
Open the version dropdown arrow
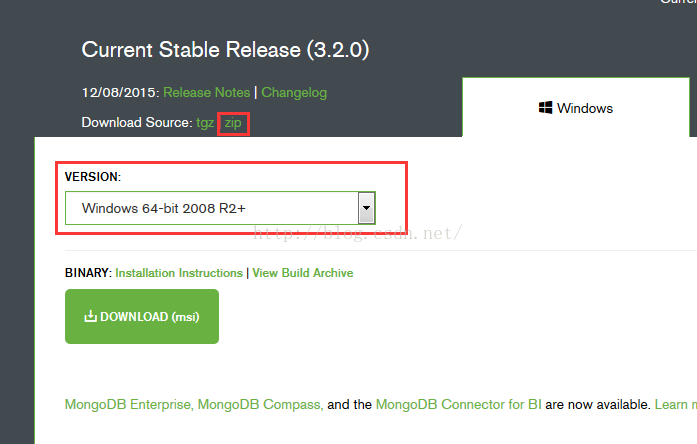click(x=366, y=208)
